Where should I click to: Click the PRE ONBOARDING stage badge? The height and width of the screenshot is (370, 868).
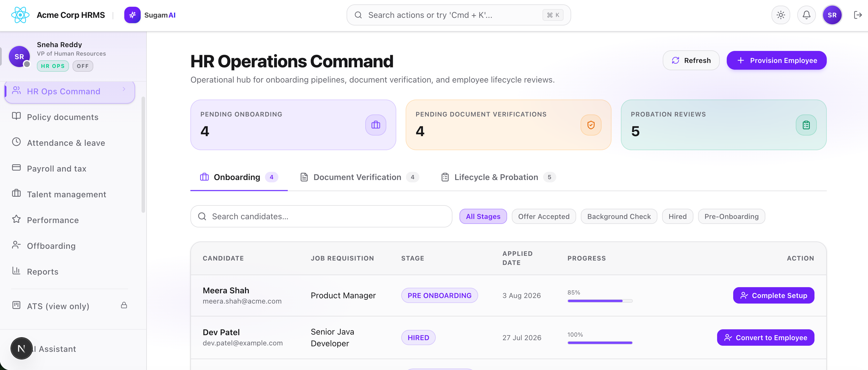439,296
